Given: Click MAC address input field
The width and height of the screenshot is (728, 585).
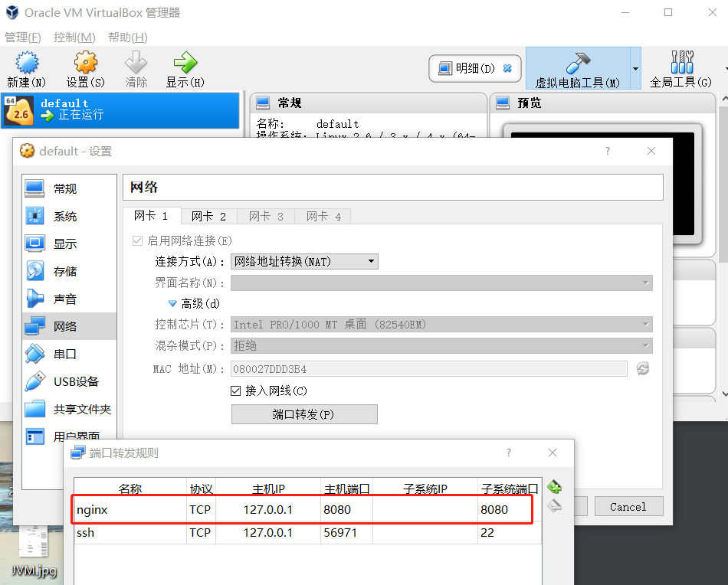Looking at the screenshot, I should (429, 369).
